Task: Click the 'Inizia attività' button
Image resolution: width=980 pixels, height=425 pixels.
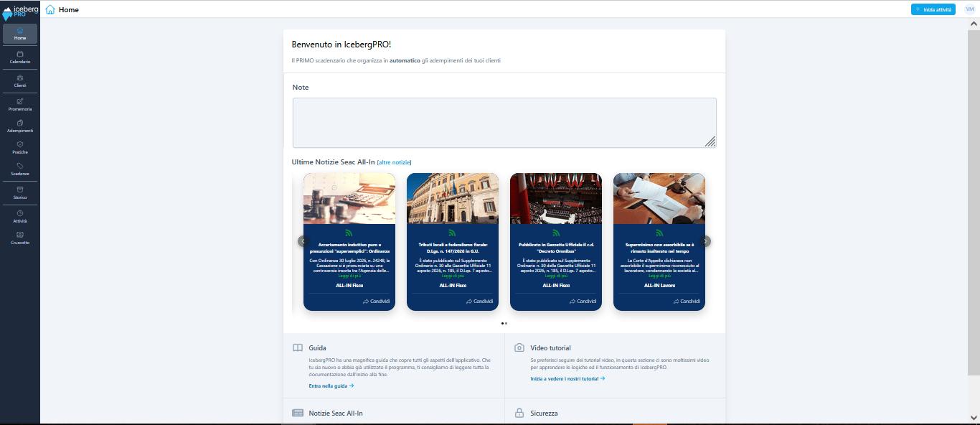Action: [933, 9]
